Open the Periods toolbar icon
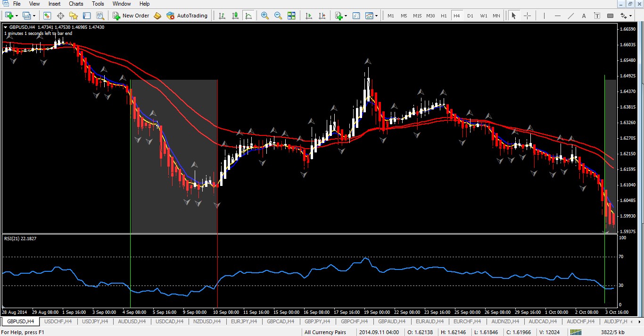The height and width of the screenshot is (336, 644). [356, 16]
